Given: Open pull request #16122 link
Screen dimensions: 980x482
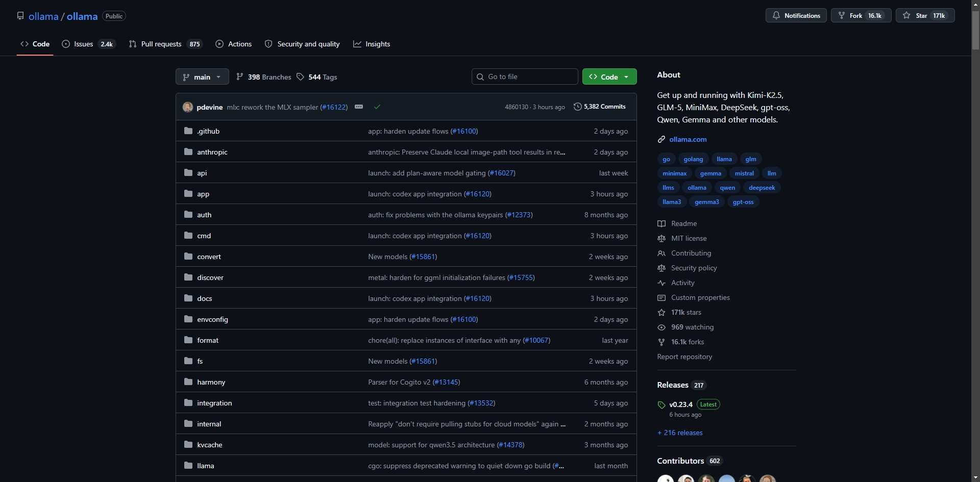Looking at the screenshot, I should coord(334,107).
